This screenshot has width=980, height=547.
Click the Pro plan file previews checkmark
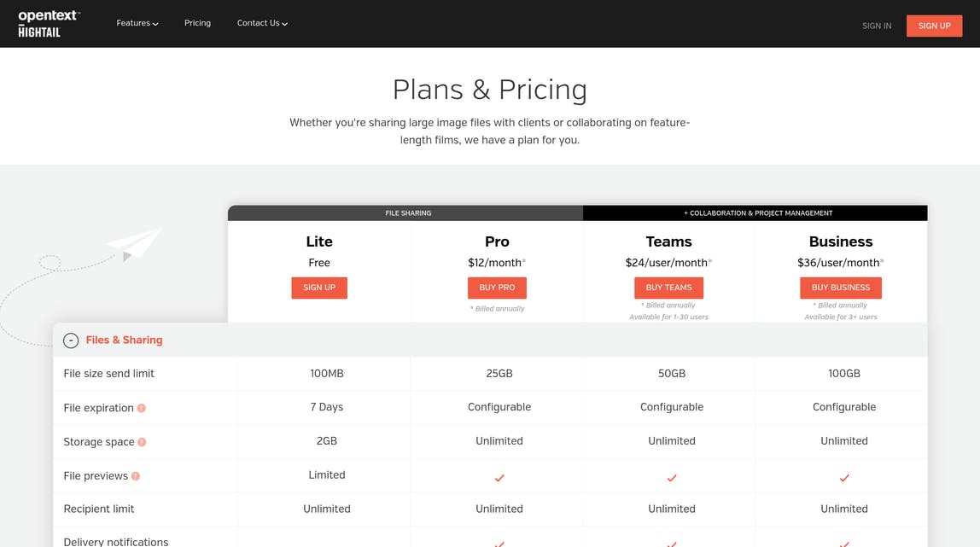pyautogui.click(x=499, y=478)
